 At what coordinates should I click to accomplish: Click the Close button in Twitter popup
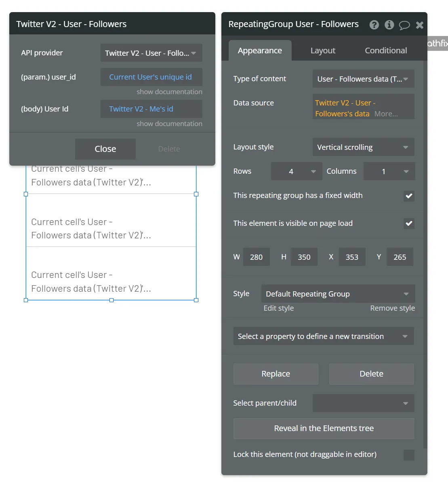(x=105, y=149)
